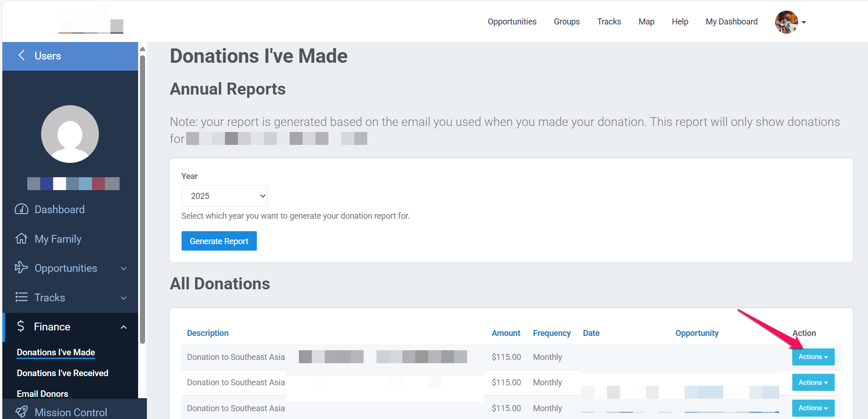
Task: Click the Users back header bar
Action: 70,56
